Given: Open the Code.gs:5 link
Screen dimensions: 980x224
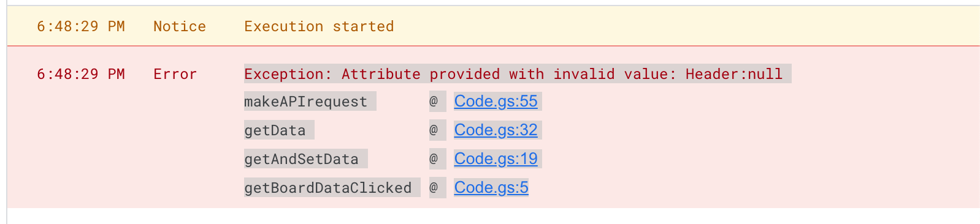Looking at the screenshot, I should point(491,187).
